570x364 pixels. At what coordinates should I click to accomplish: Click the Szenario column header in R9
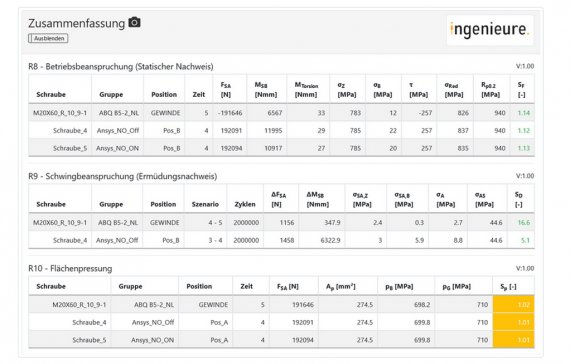coord(205,204)
